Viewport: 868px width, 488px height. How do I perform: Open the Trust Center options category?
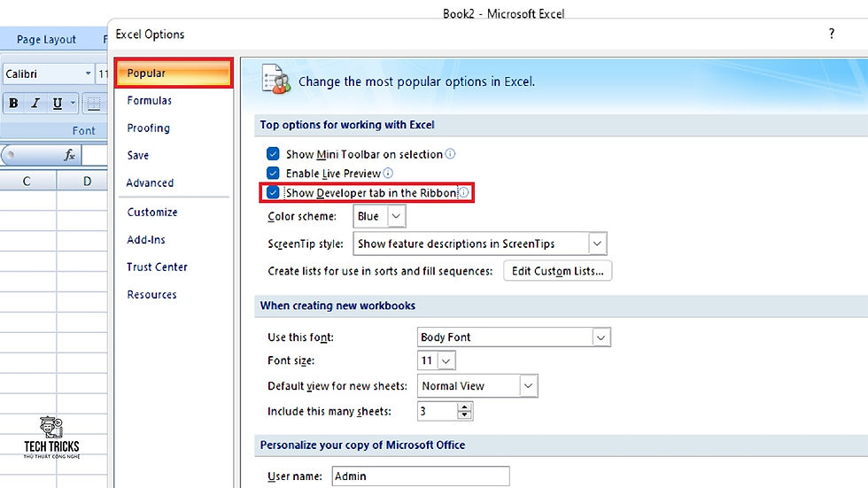(x=158, y=267)
